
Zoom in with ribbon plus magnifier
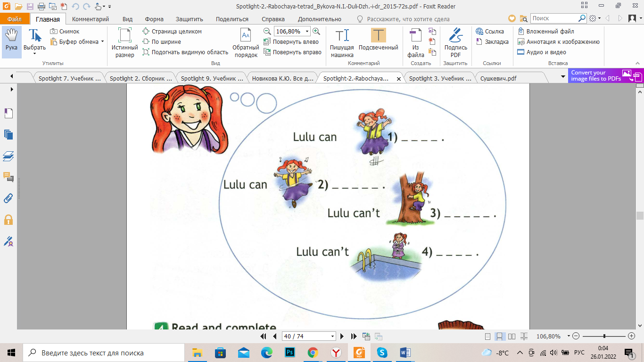pyautogui.click(x=316, y=32)
